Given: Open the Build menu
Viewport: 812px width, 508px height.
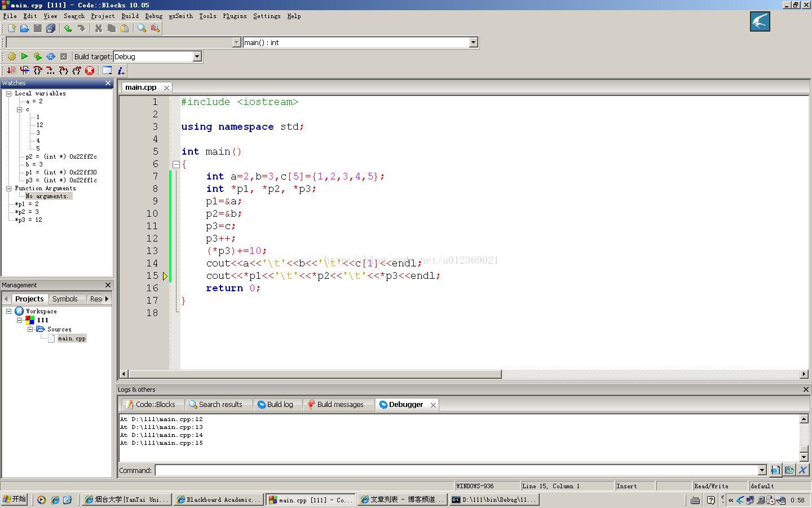Looking at the screenshot, I should (130, 16).
